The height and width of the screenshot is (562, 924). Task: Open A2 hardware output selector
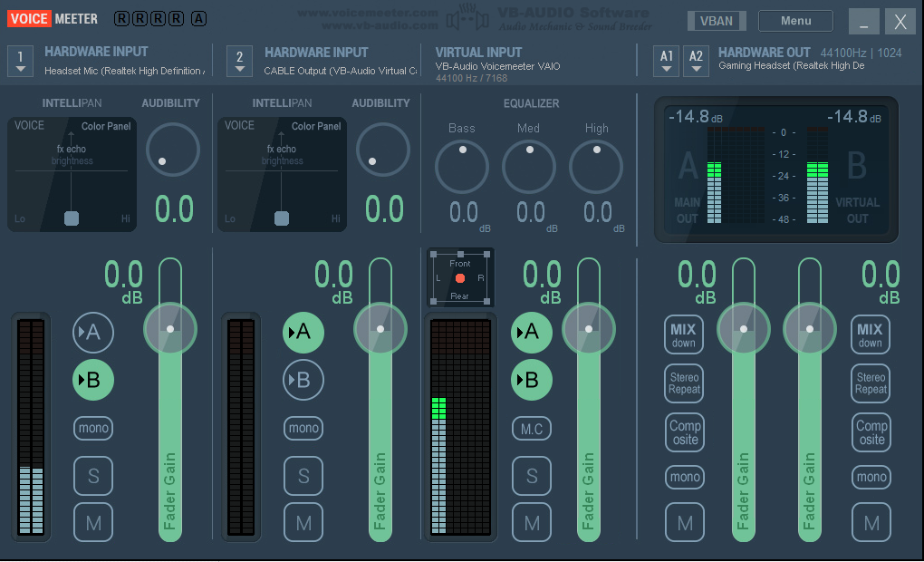point(696,62)
